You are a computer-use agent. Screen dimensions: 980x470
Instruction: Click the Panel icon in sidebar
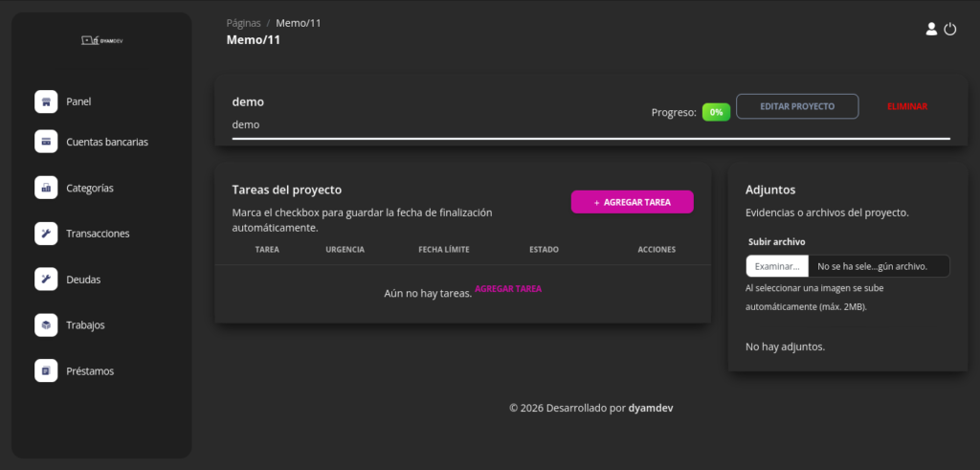[x=46, y=101]
